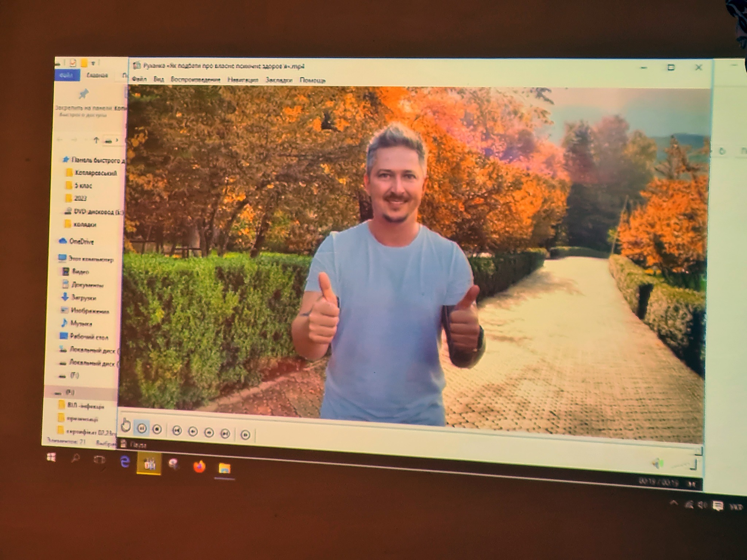Increase playback speed with the forward button
This screenshot has height=560, width=747.
[x=209, y=432]
